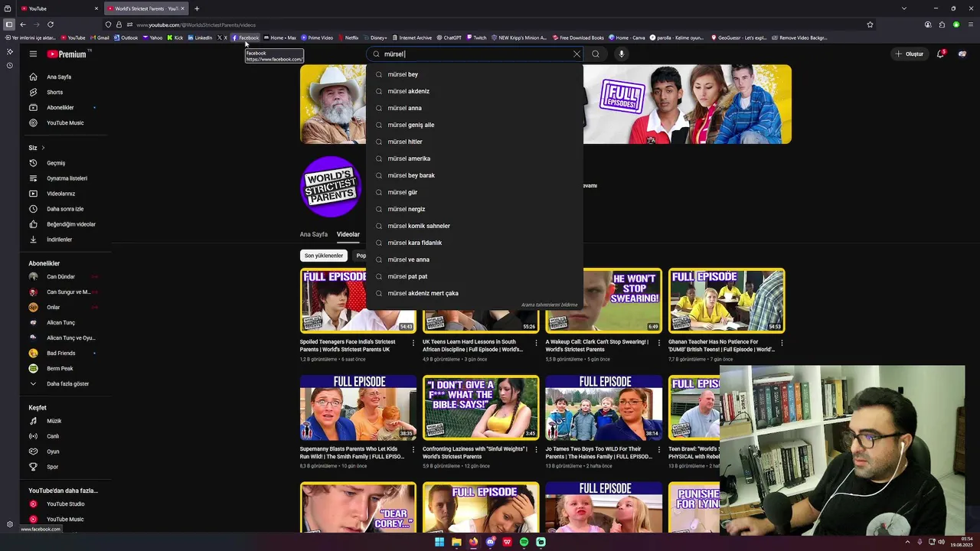The image size is (980, 551).
Task: Open the Facebook bookmark
Action: 246,37
